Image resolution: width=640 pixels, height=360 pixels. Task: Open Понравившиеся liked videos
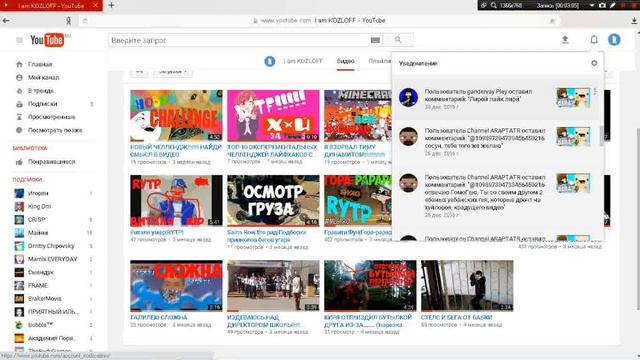[x=51, y=162]
